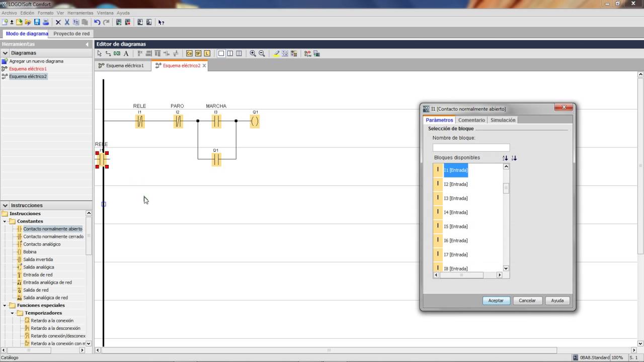Switch to Esquema eléctrico1 diagram tab
The height and width of the screenshot is (362, 644).
click(x=122, y=65)
